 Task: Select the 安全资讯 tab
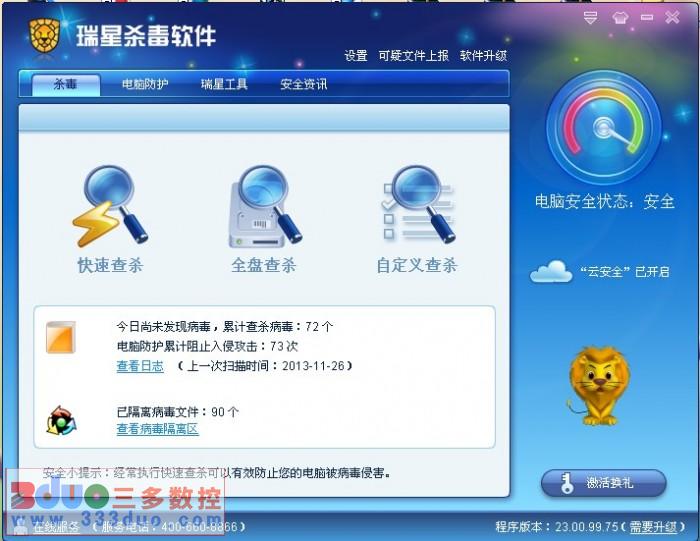pyautogui.click(x=304, y=84)
